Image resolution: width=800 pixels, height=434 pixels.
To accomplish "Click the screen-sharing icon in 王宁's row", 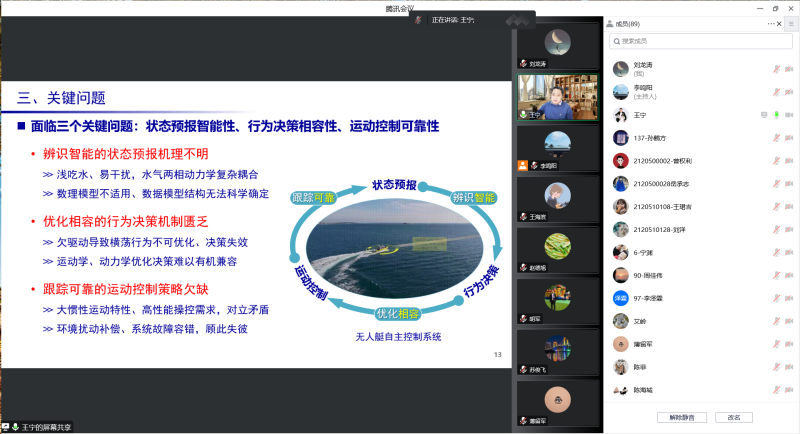I will point(764,115).
